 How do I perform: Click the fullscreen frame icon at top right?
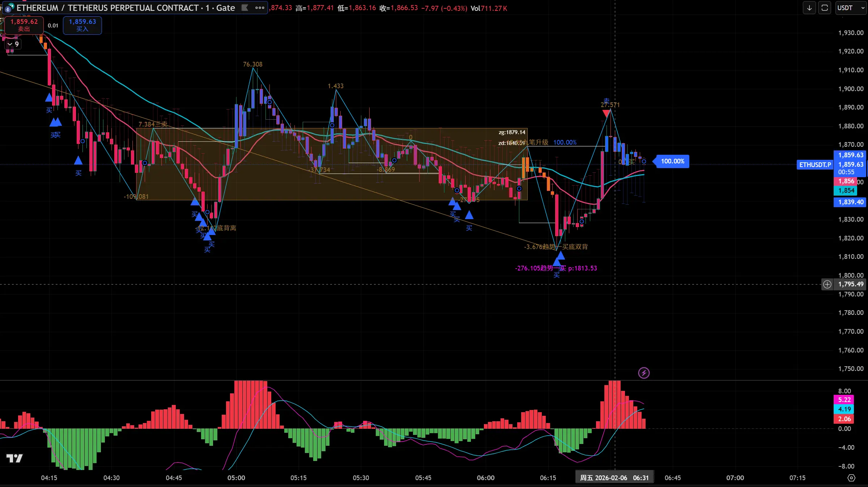825,8
